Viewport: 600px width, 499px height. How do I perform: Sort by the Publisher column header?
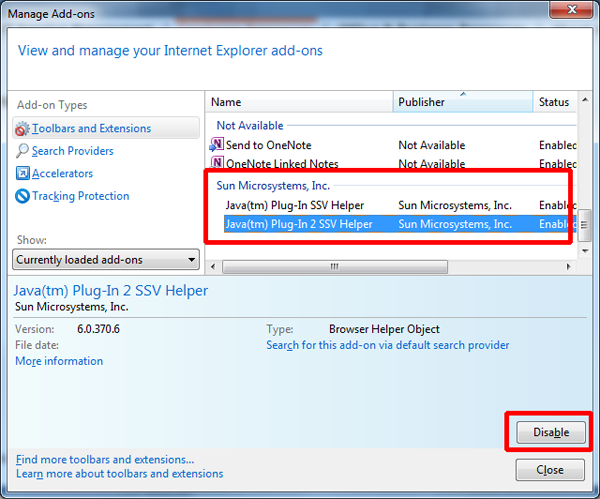pos(463,102)
